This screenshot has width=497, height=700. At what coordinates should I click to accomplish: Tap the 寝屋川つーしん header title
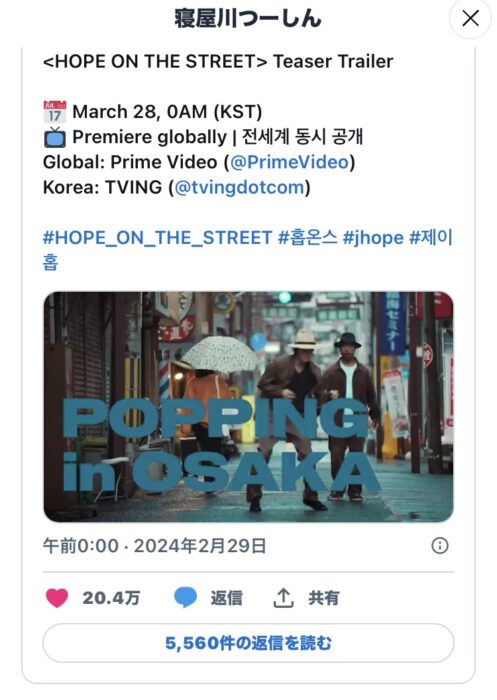click(x=248, y=19)
